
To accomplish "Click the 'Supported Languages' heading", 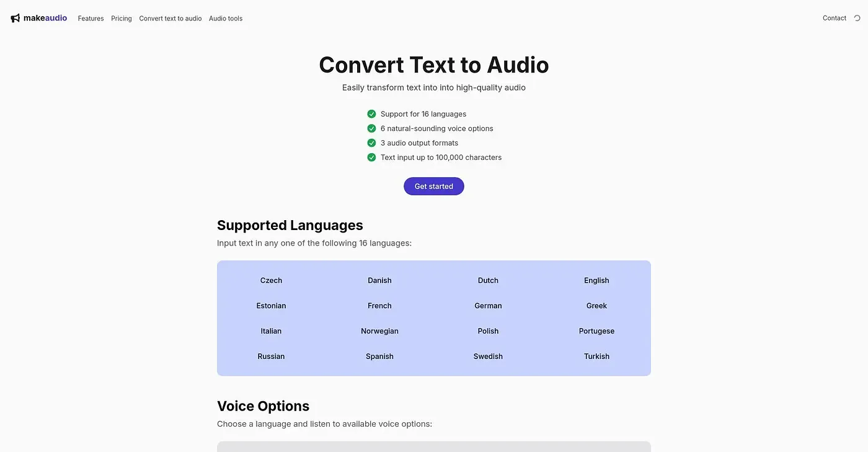I will tap(290, 225).
